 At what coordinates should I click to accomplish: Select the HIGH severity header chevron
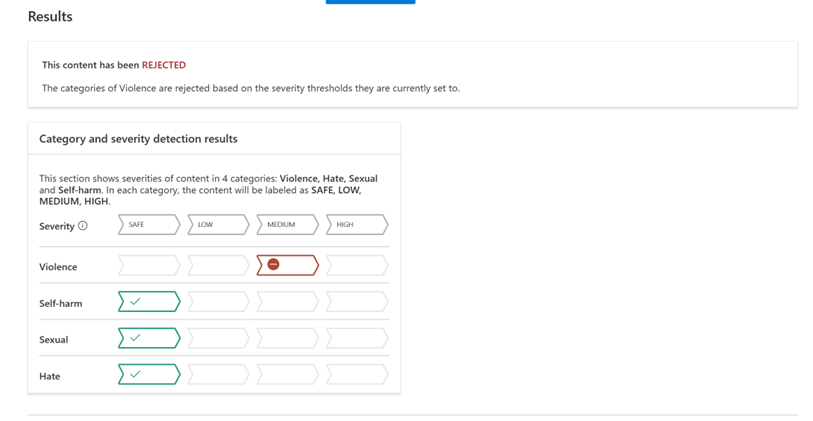point(357,224)
